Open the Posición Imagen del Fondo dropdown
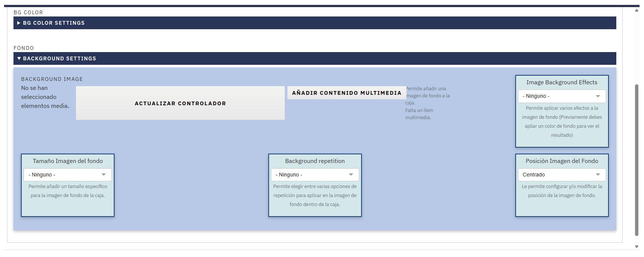644x257 pixels. coord(562,175)
